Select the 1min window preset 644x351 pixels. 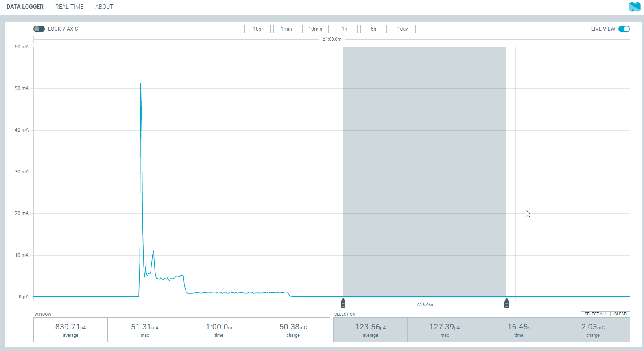(x=286, y=29)
